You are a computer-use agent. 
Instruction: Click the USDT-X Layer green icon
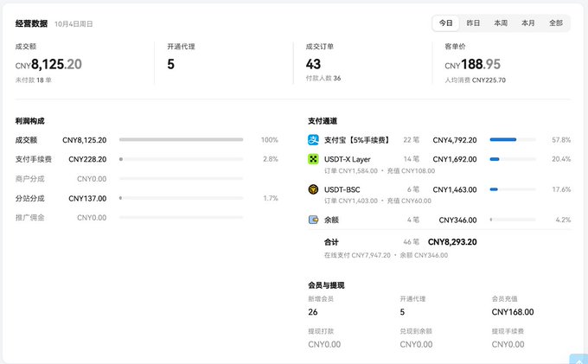click(313, 159)
